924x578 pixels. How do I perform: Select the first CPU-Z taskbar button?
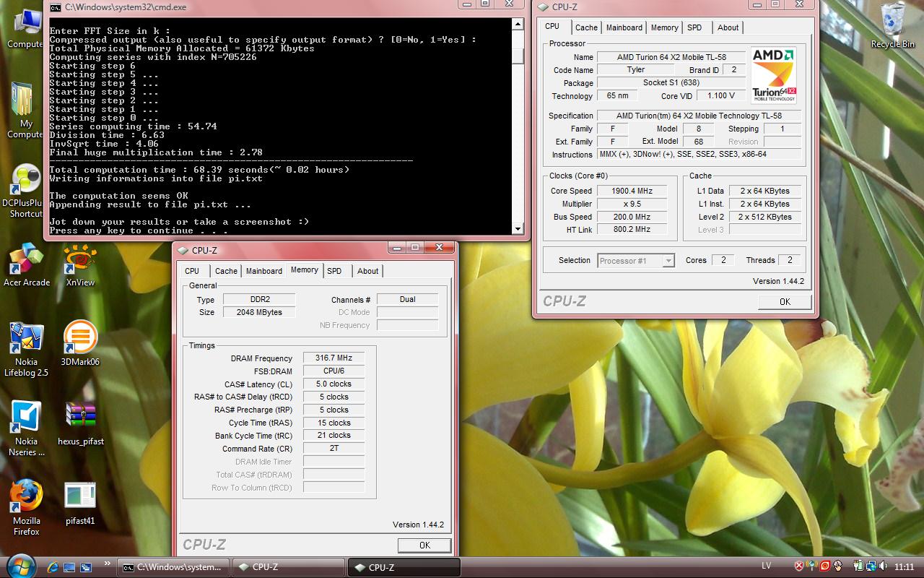tap(288, 567)
